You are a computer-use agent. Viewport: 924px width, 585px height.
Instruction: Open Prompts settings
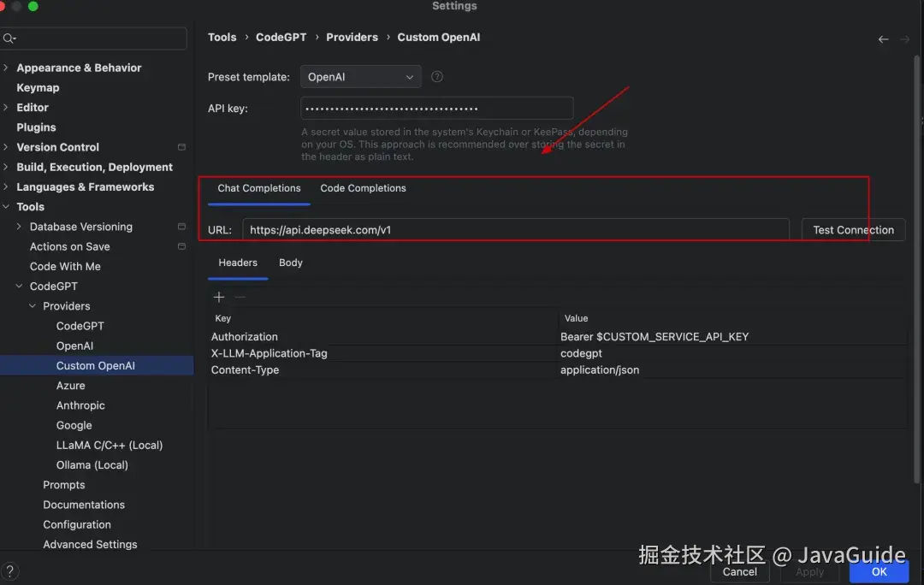(63, 485)
